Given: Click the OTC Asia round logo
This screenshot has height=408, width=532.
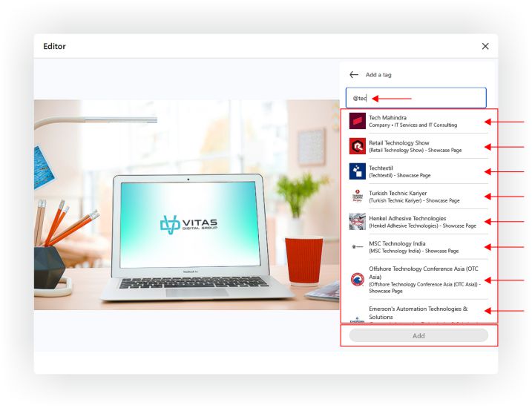Looking at the screenshot, I should [358, 280].
